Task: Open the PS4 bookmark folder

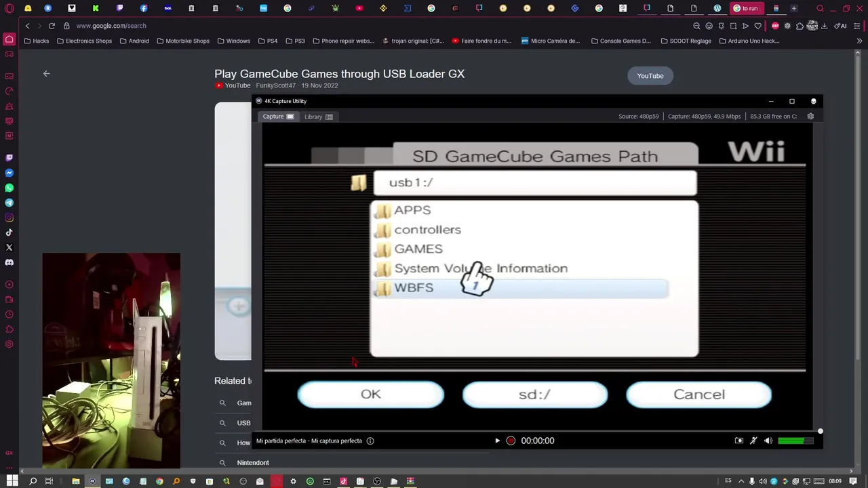Action: (268, 41)
